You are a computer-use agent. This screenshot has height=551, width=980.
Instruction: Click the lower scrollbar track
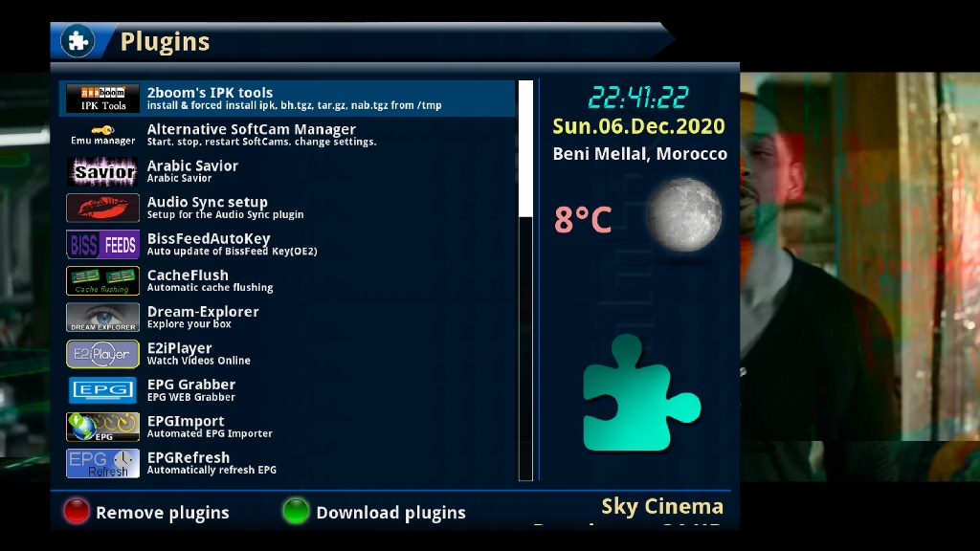click(525, 348)
